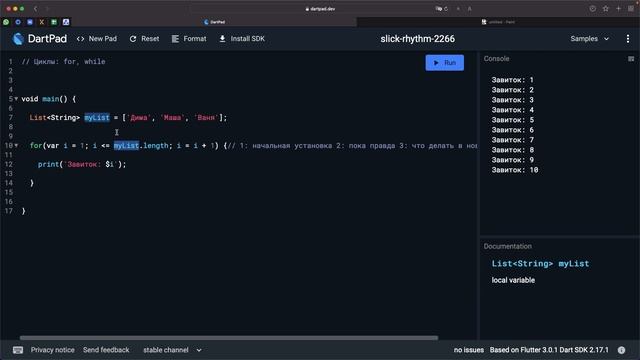The height and width of the screenshot is (360, 640).
Task: Click the pad title slick-rhythm-2266
Action: pyautogui.click(x=418, y=39)
